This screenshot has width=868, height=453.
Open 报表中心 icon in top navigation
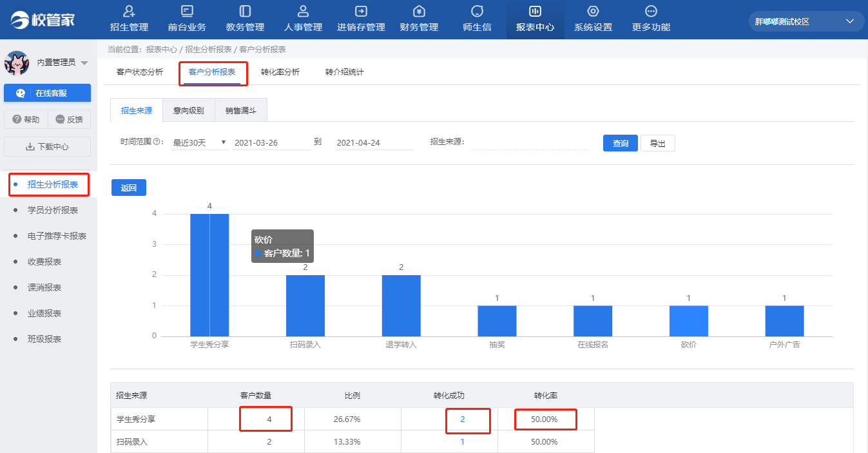pyautogui.click(x=535, y=11)
